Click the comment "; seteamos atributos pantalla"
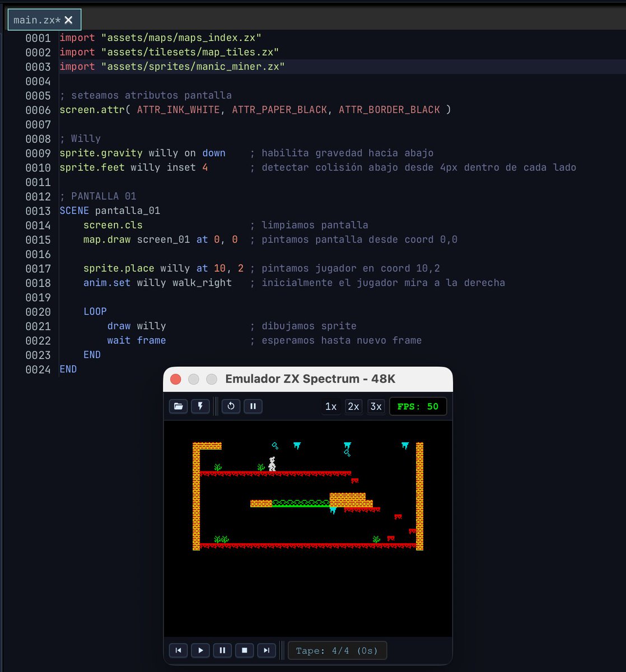The height and width of the screenshot is (672, 626). 146,95
